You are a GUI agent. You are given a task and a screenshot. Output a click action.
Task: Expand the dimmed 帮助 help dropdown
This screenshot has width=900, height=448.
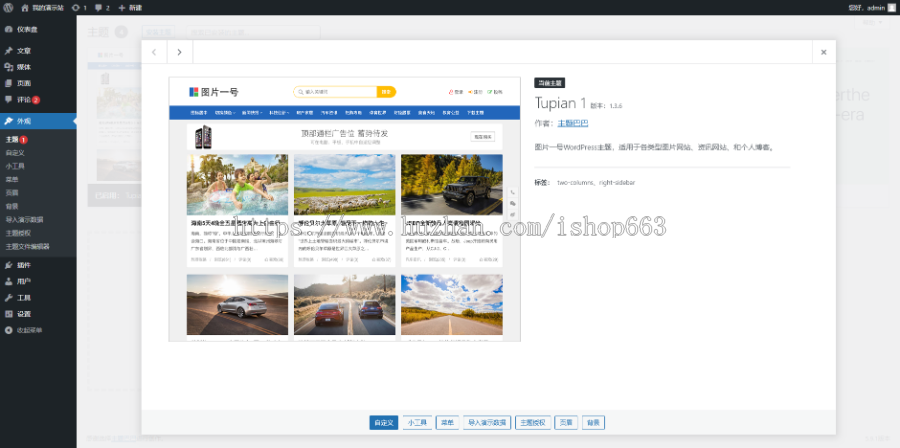pos(871,22)
